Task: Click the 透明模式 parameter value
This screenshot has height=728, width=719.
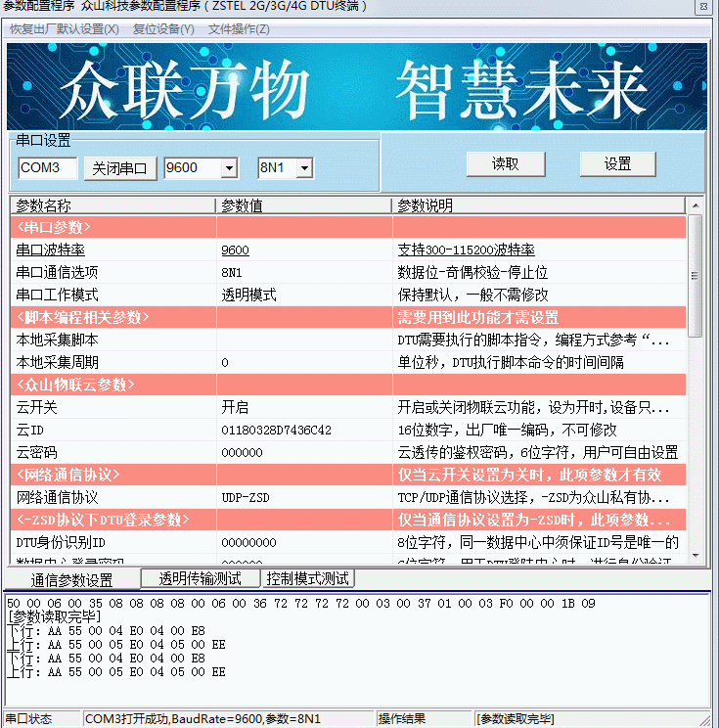Action: pyautogui.click(x=248, y=295)
